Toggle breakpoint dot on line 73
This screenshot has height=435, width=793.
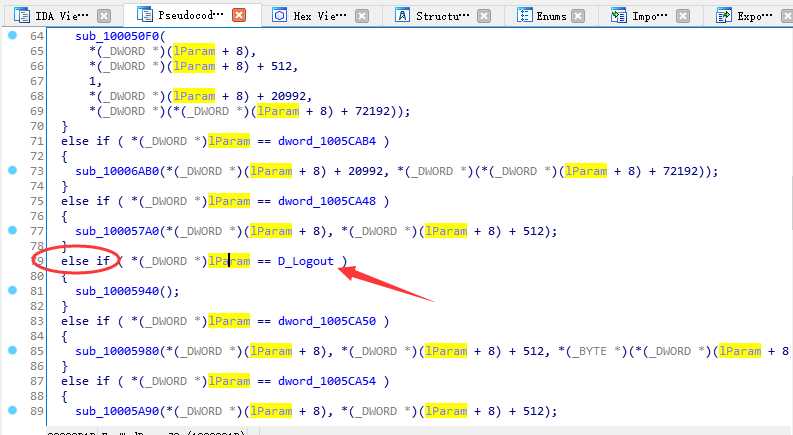(x=13, y=170)
